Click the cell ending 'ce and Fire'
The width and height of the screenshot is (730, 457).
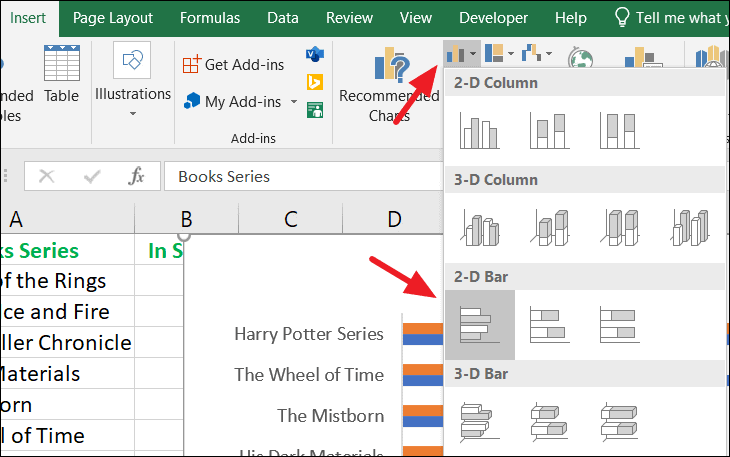tap(68, 311)
